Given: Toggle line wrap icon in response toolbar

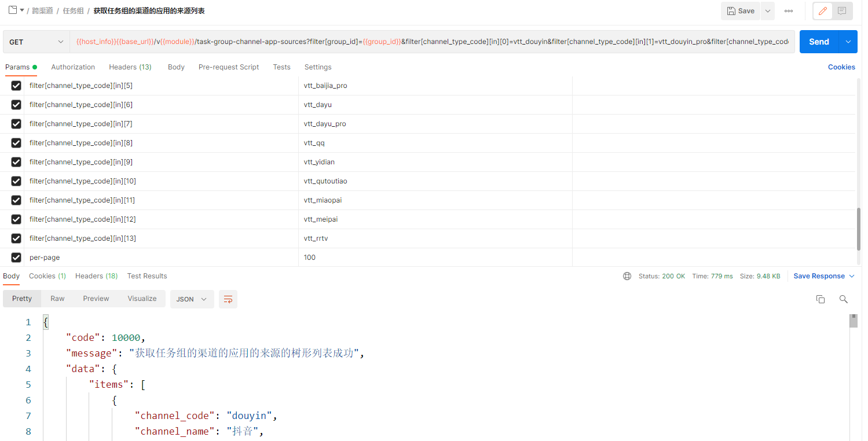Looking at the screenshot, I should tap(228, 299).
